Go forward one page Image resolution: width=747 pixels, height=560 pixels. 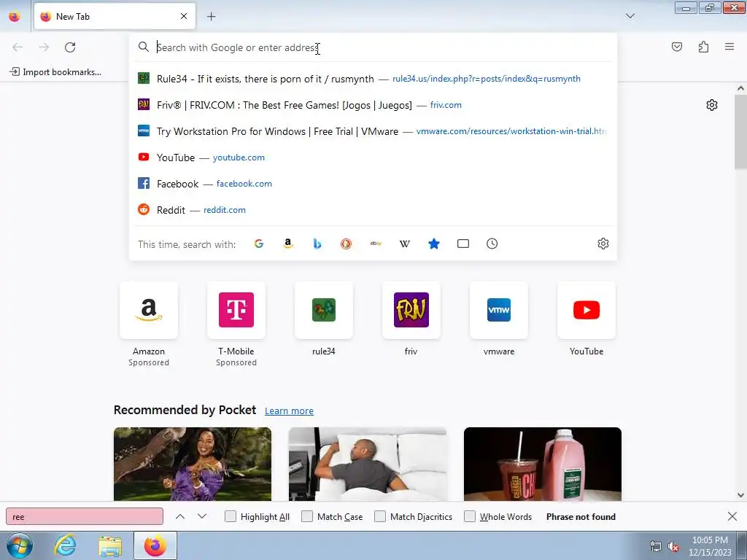44,47
